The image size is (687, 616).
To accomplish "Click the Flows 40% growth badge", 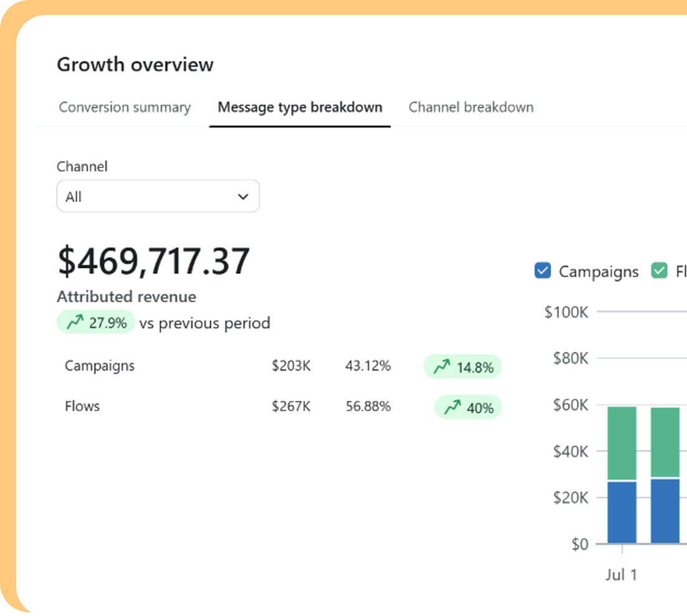I will pyautogui.click(x=468, y=408).
